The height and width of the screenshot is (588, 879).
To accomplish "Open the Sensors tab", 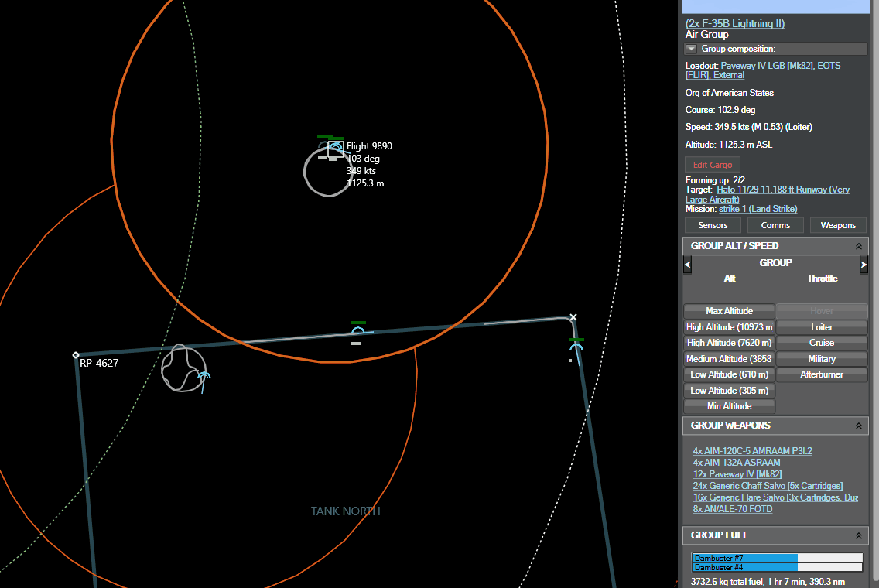I will (713, 225).
